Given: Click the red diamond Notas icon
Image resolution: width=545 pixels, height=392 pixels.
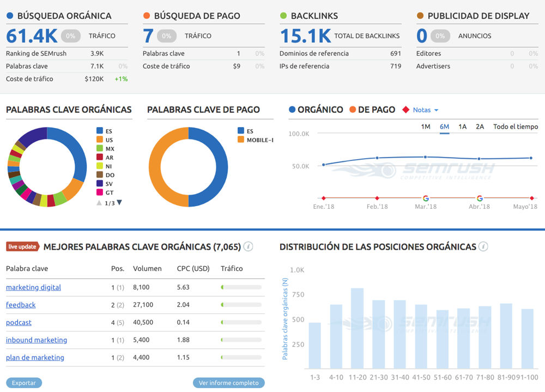Looking at the screenshot, I should [x=405, y=110].
